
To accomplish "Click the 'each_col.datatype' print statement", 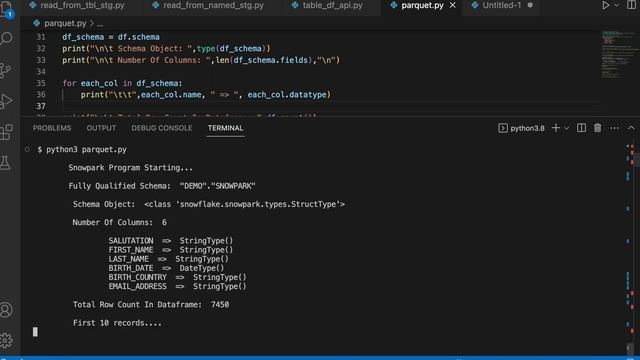I will coord(206,95).
